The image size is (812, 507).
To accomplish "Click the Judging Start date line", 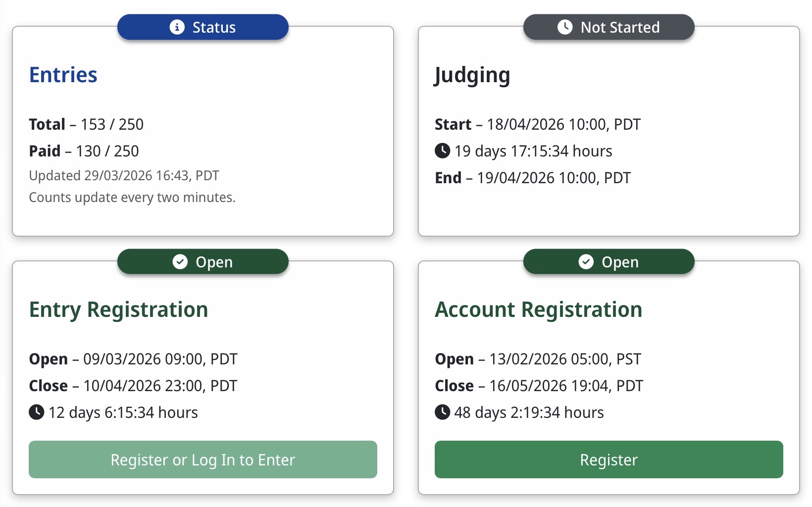I will [x=537, y=124].
